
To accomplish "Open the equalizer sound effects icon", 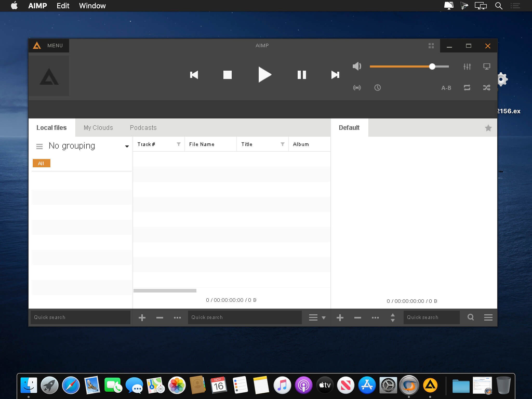I will pyautogui.click(x=467, y=66).
